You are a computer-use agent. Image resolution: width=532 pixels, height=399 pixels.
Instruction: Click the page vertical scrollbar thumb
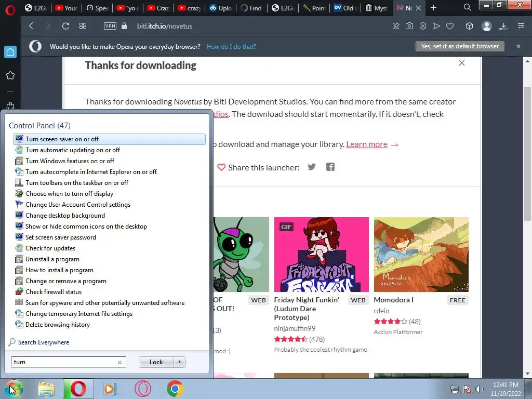(x=527, y=153)
